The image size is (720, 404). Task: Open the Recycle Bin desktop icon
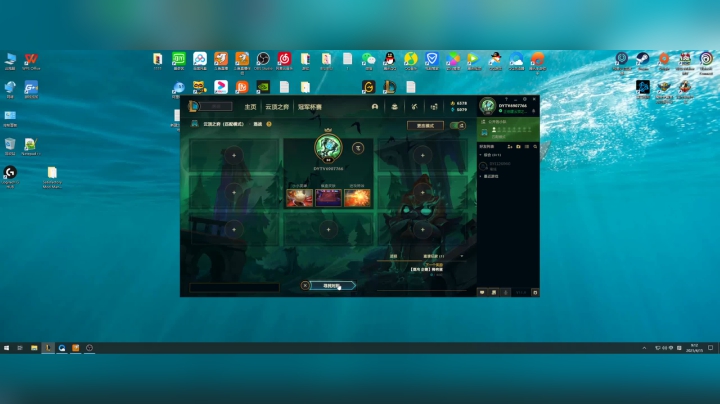pyautogui.click(x=10, y=144)
